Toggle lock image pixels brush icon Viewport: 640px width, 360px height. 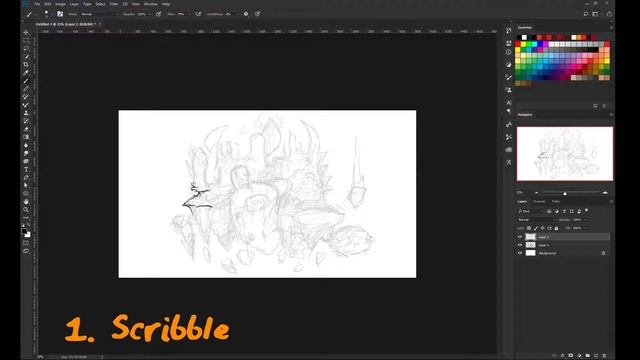pos(536,228)
